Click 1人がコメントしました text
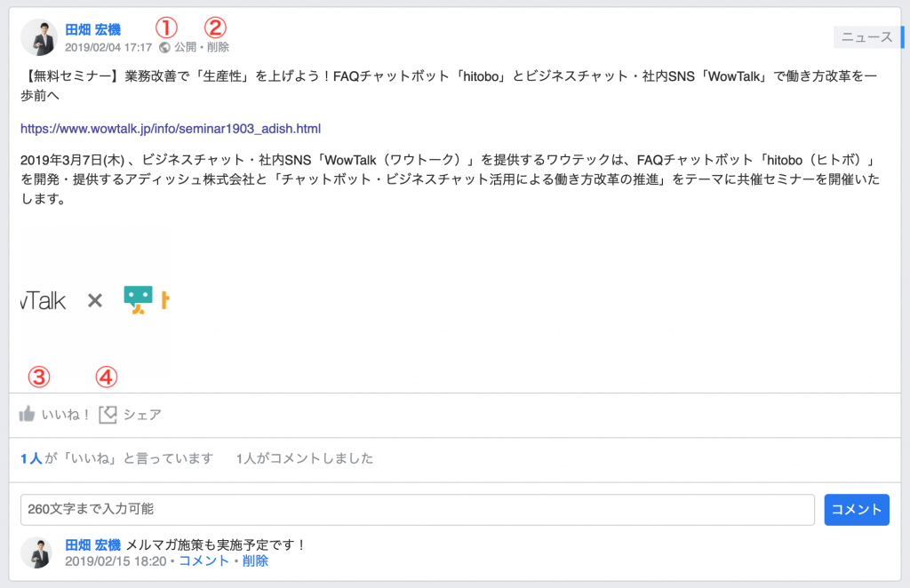Screen dimensions: 910x588 tap(305, 458)
